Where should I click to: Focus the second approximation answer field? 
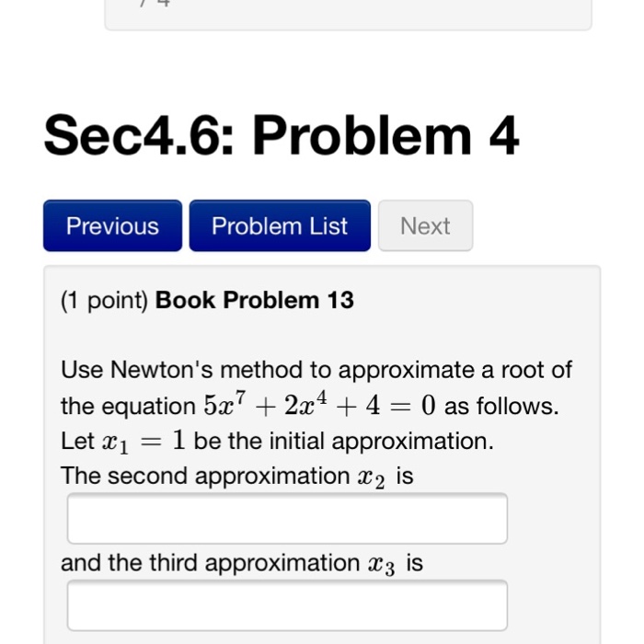(287, 519)
